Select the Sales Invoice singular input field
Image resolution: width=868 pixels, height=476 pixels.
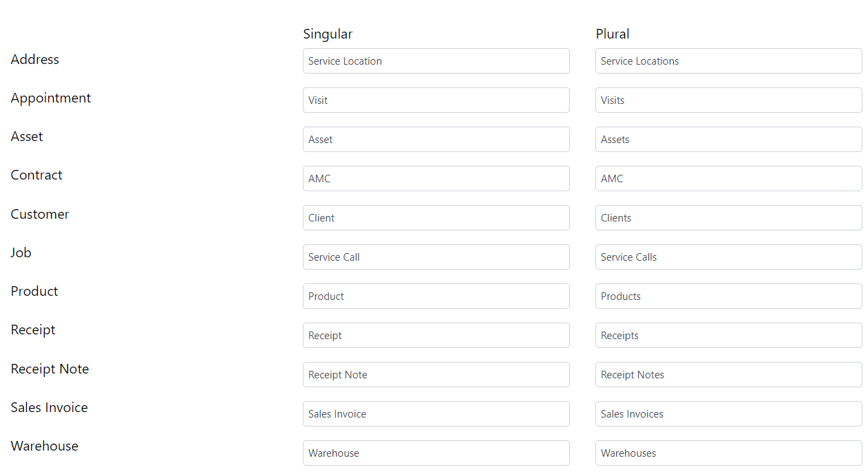tap(436, 414)
